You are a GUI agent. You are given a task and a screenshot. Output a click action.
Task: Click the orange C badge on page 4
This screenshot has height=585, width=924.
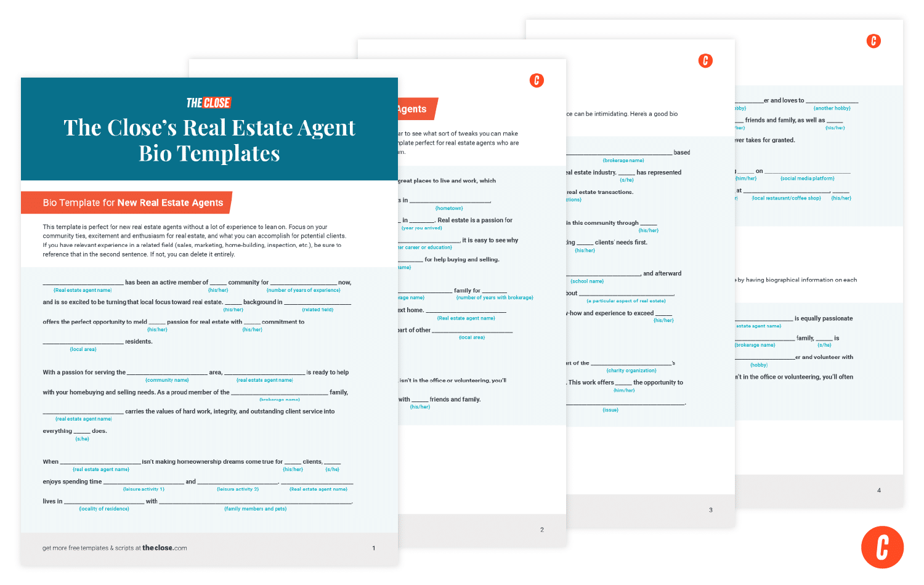873,42
